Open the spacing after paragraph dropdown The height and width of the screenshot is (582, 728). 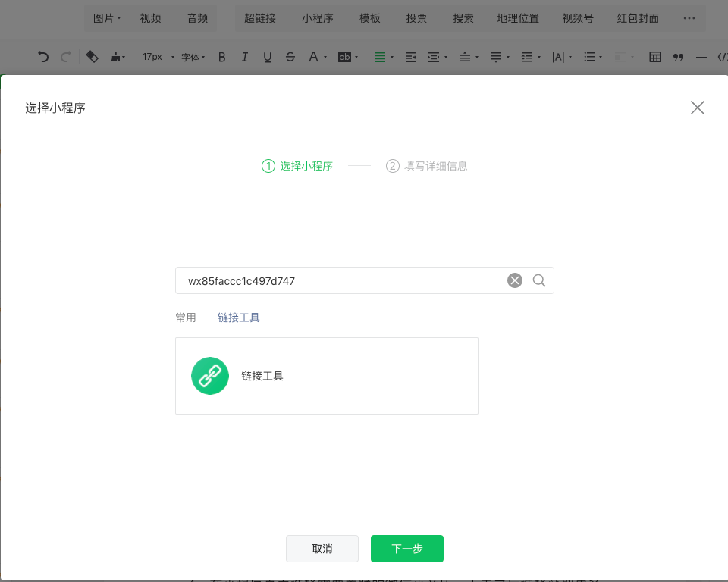500,57
